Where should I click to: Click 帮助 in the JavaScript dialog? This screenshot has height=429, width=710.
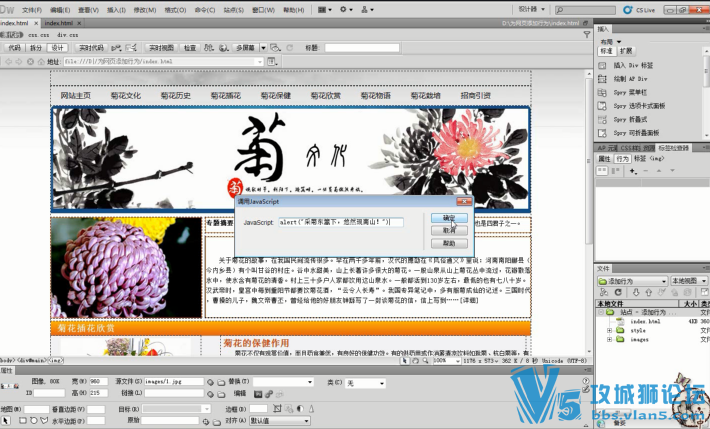(449, 243)
